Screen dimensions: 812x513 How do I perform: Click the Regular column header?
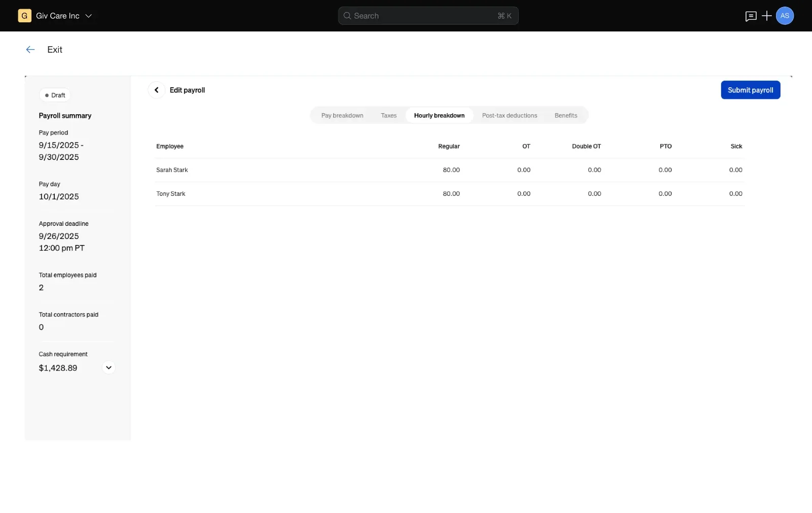click(x=449, y=146)
